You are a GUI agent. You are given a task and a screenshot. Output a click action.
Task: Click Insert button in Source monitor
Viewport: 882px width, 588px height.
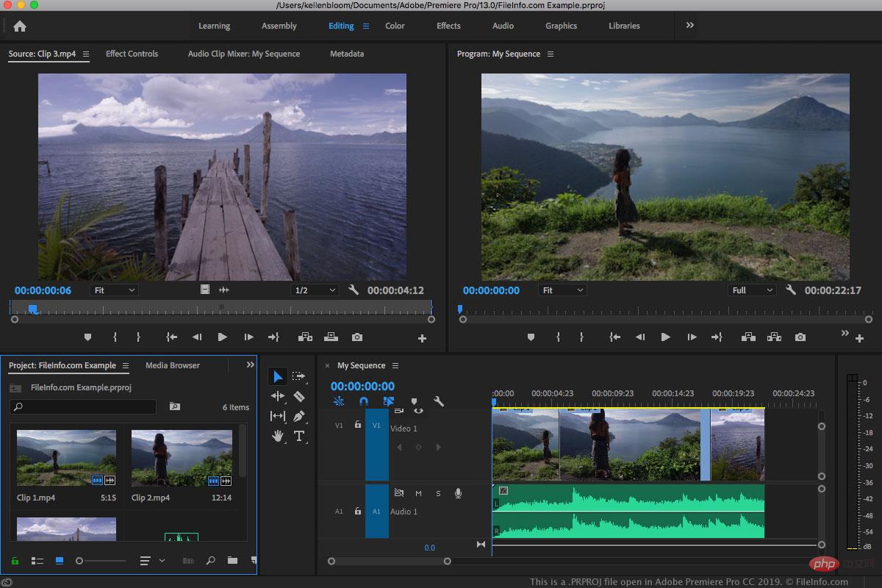point(305,337)
